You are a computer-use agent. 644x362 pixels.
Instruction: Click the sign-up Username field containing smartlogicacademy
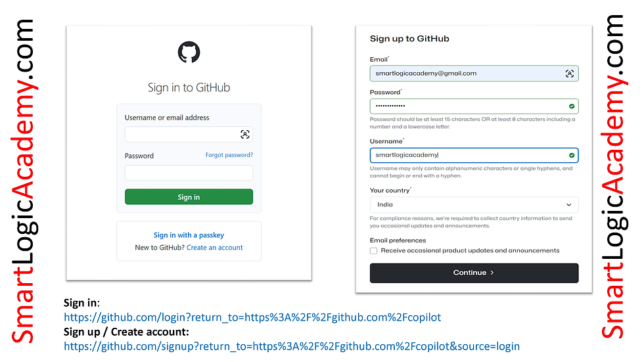(x=474, y=155)
